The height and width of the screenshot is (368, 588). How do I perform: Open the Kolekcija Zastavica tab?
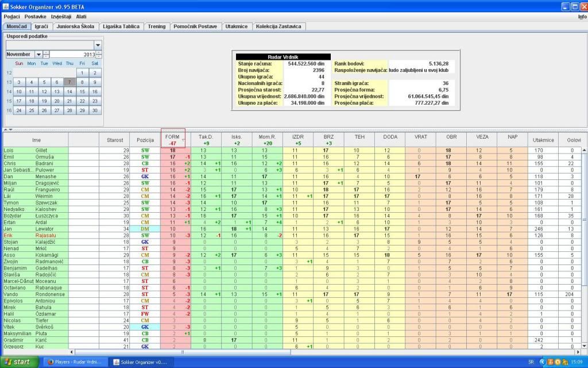[x=278, y=26]
